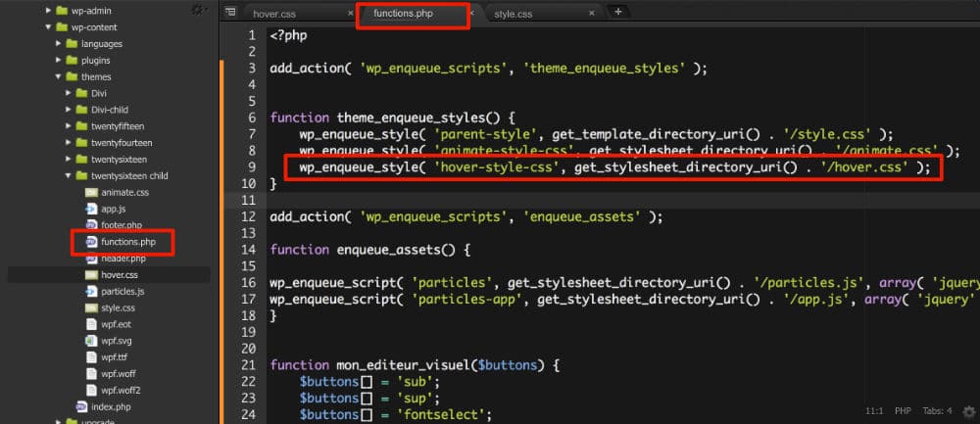Click the style.css file icon in sidebar
This screenshot has width=980, height=424.
click(x=91, y=307)
